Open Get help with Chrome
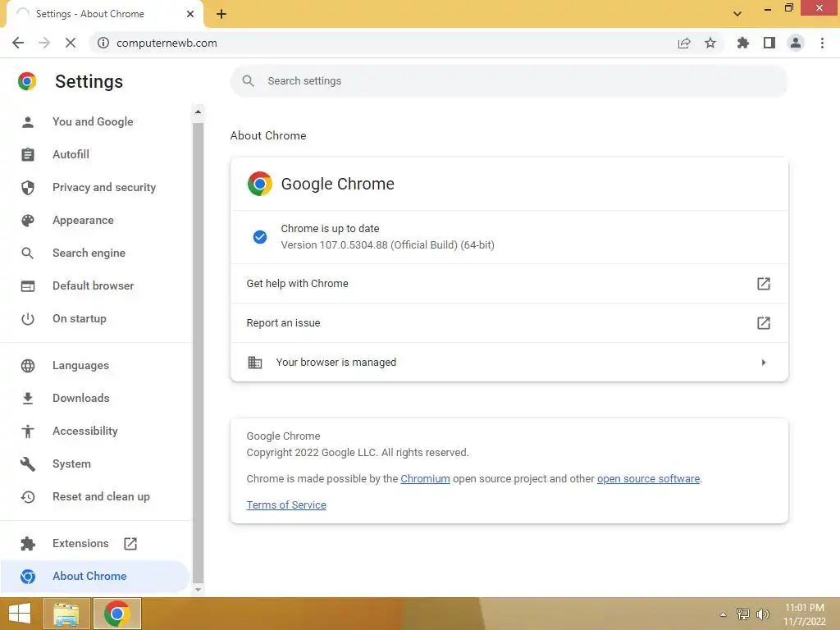The height and width of the screenshot is (630, 840). [509, 283]
